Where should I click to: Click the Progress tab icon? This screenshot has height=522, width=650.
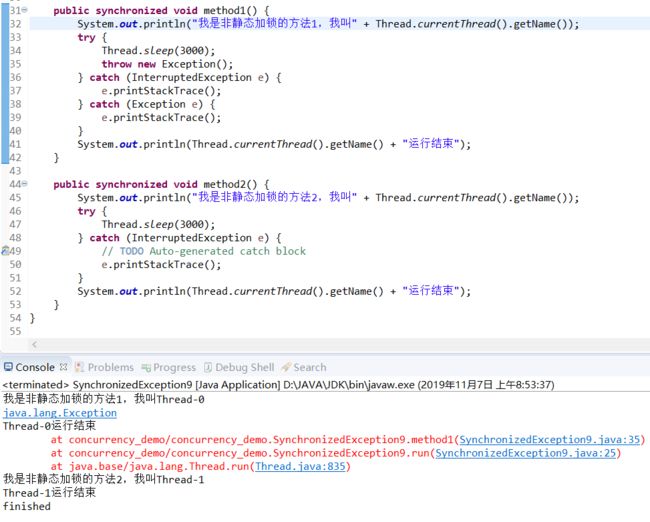[x=146, y=367]
